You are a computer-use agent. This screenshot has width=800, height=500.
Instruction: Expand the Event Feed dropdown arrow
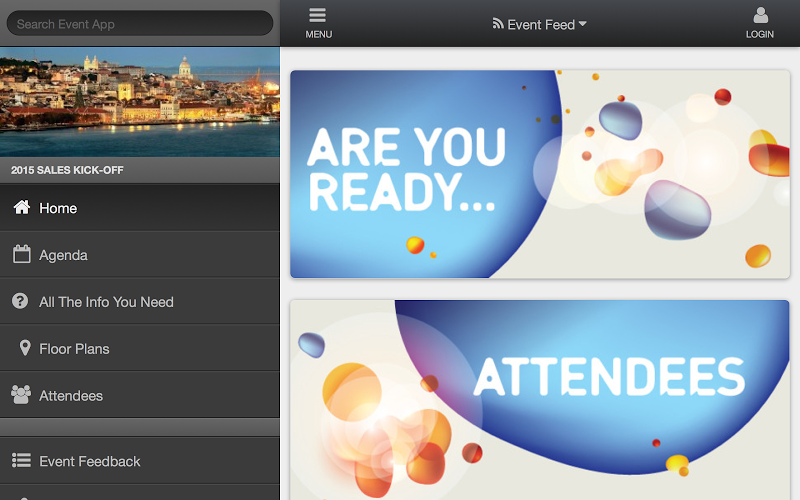pyautogui.click(x=583, y=23)
